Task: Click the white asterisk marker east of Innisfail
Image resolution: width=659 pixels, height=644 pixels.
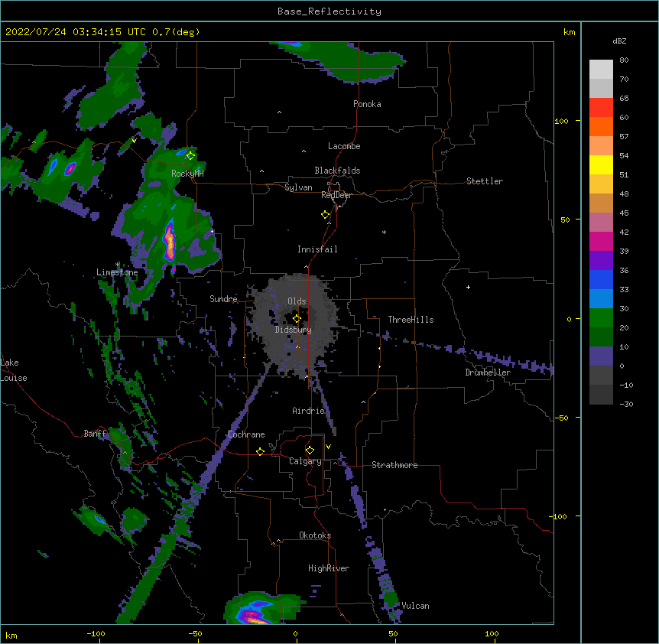Action: click(384, 232)
